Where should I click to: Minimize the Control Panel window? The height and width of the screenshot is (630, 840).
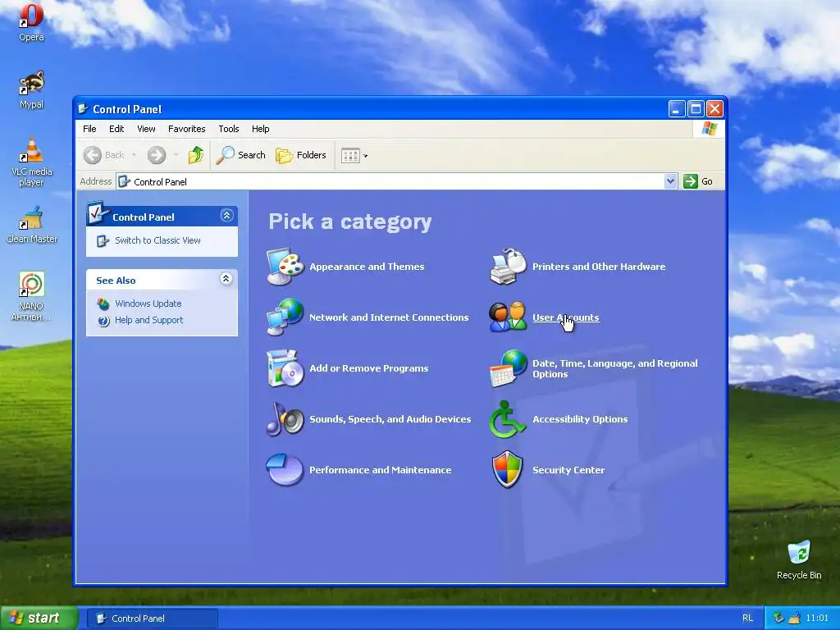coord(677,109)
